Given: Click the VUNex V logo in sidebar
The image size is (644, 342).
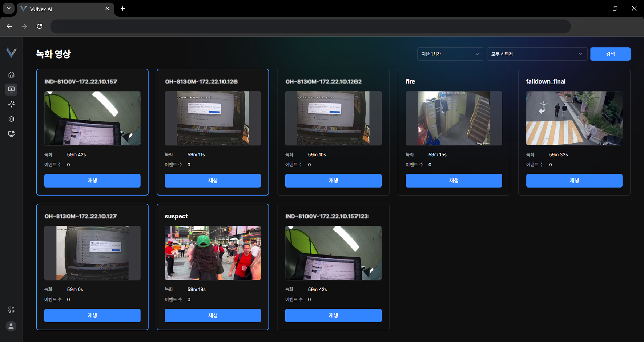Looking at the screenshot, I should point(11,53).
